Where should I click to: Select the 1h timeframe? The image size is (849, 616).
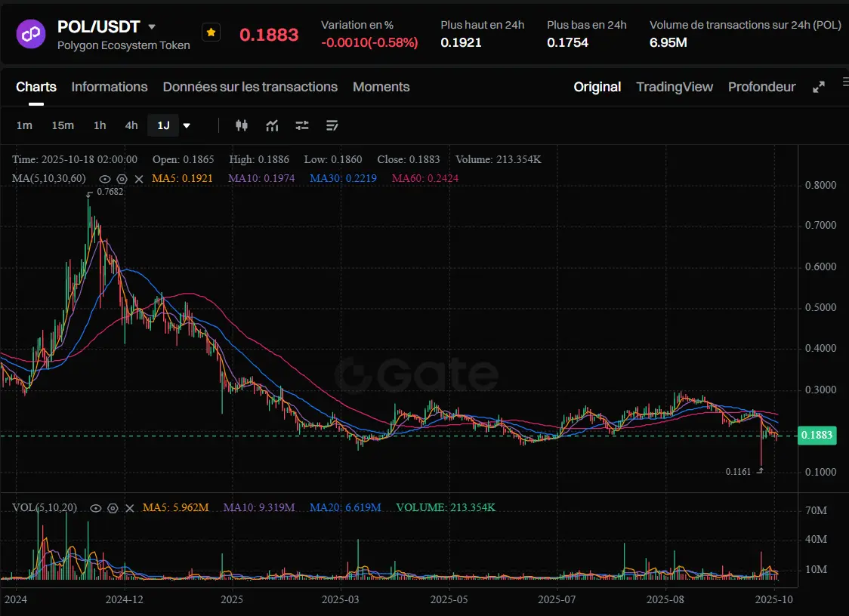(100, 125)
